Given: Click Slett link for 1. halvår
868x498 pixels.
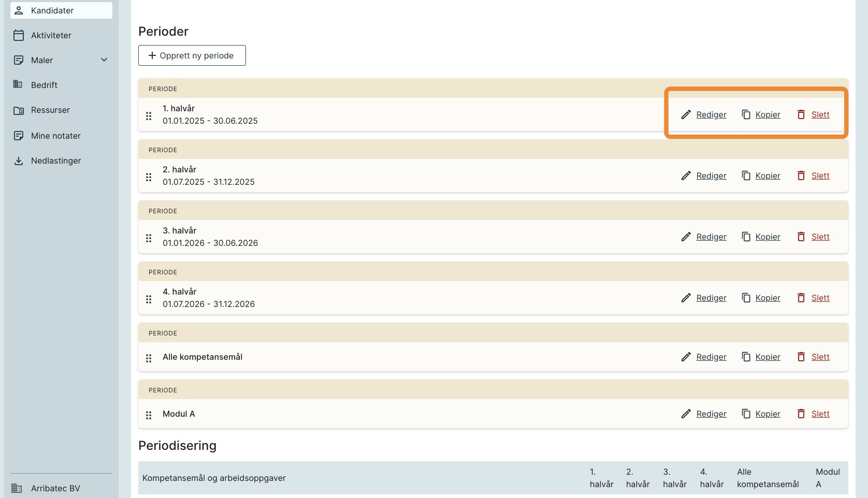Looking at the screenshot, I should pos(820,115).
